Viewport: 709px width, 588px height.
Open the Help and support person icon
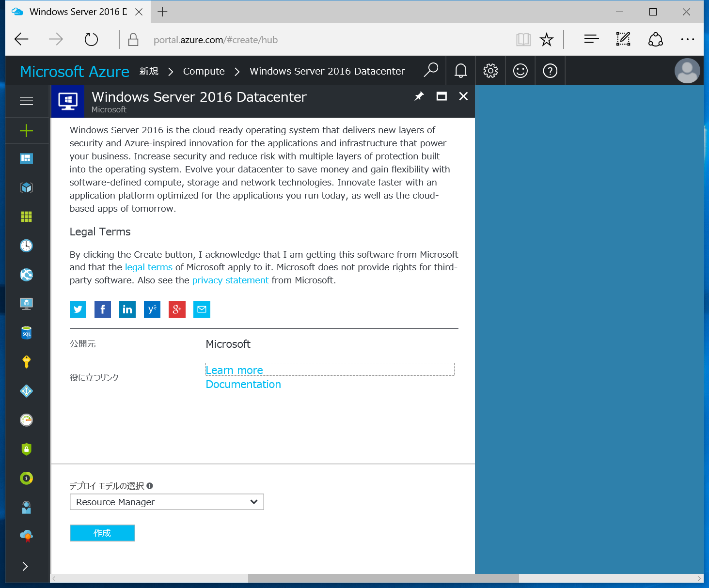pyautogui.click(x=26, y=507)
